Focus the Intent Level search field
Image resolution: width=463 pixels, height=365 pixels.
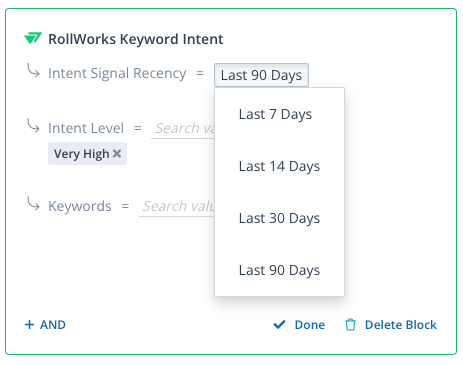[x=183, y=128]
